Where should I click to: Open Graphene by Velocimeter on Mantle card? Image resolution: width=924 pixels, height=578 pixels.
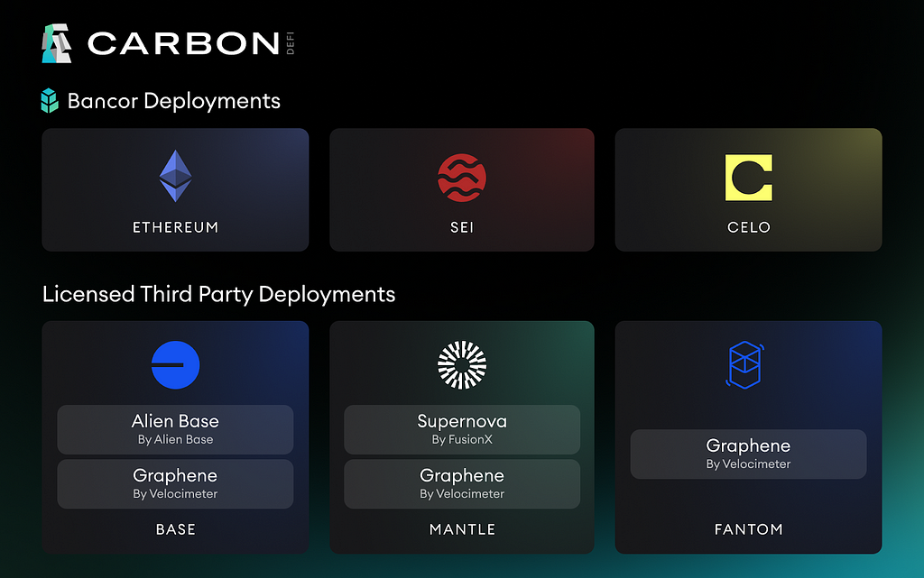462,484
